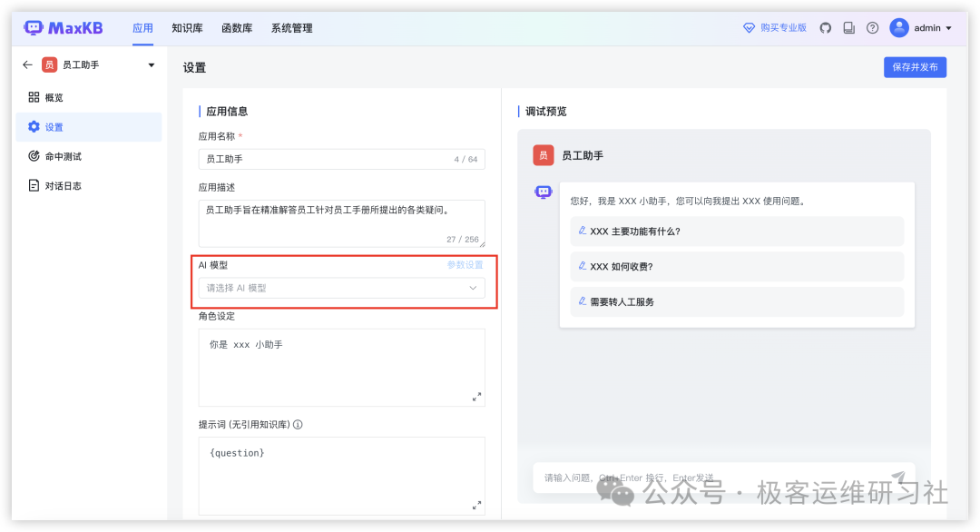The height and width of the screenshot is (532, 980).
Task: Click the info icon next to 提示词
Action: pos(298,424)
